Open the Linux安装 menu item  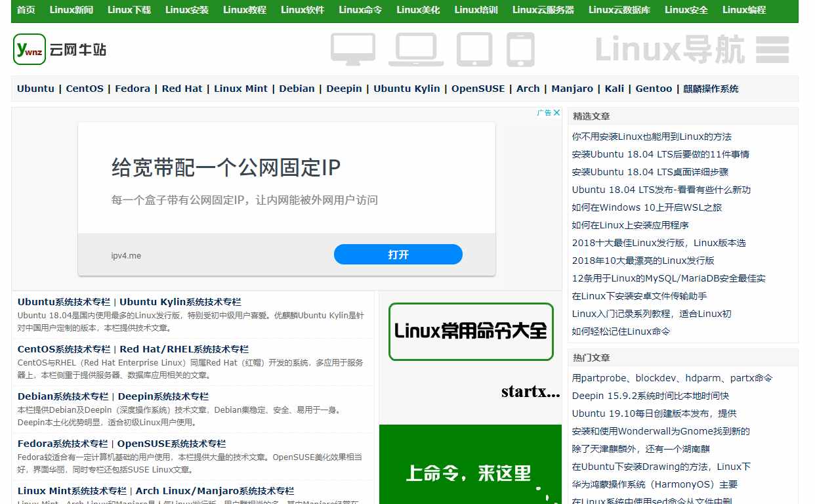(x=187, y=10)
